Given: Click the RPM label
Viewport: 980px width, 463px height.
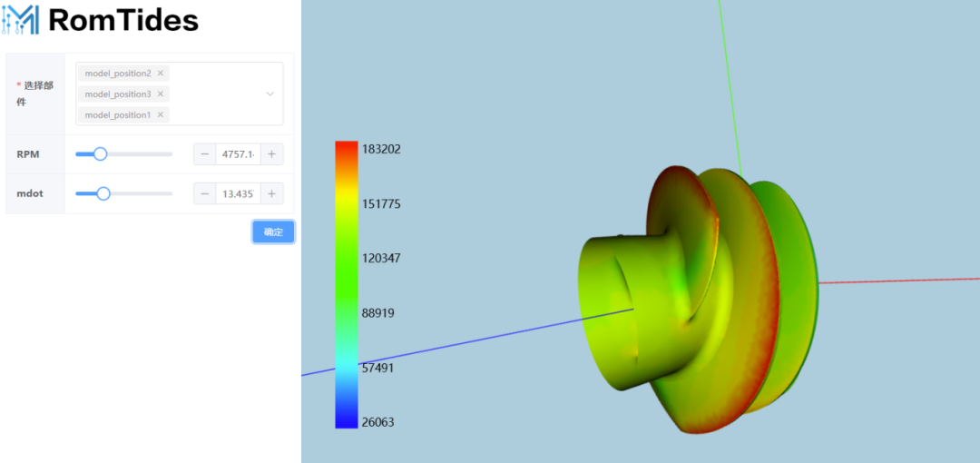Looking at the screenshot, I should tap(28, 154).
